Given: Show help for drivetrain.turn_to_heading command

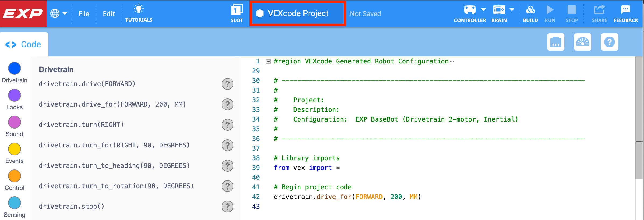Looking at the screenshot, I should click(228, 166).
